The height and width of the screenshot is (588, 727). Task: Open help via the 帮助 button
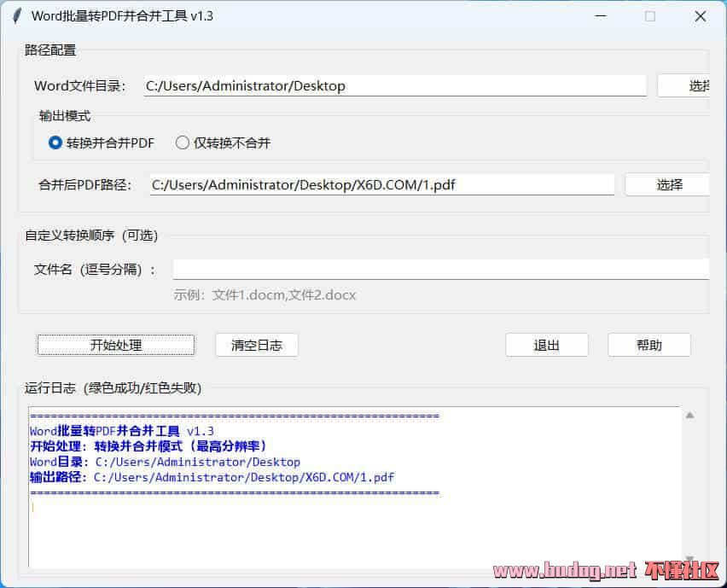tap(648, 345)
